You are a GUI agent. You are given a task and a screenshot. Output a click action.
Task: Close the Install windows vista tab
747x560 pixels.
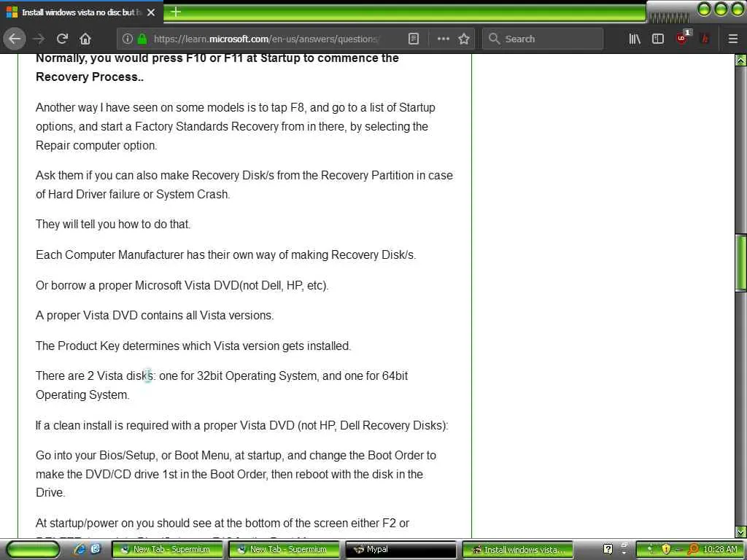tap(151, 12)
